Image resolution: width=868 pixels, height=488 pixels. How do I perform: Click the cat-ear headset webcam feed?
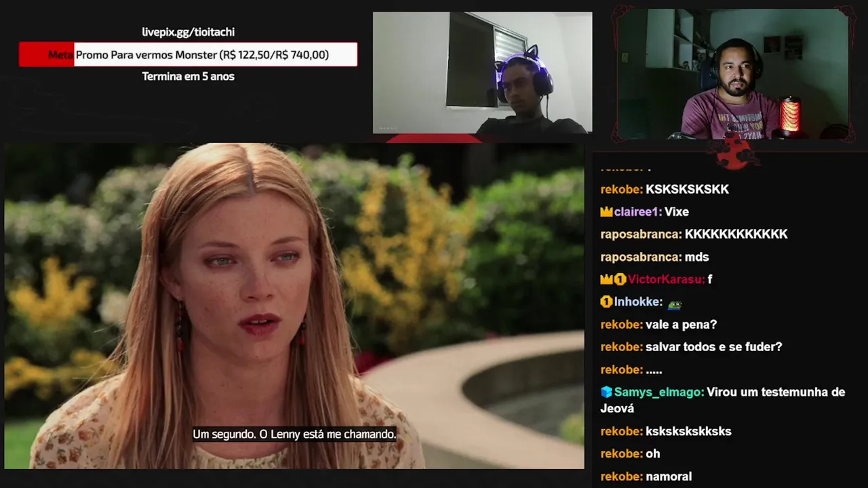pyautogui.click(x=482, y=73)
